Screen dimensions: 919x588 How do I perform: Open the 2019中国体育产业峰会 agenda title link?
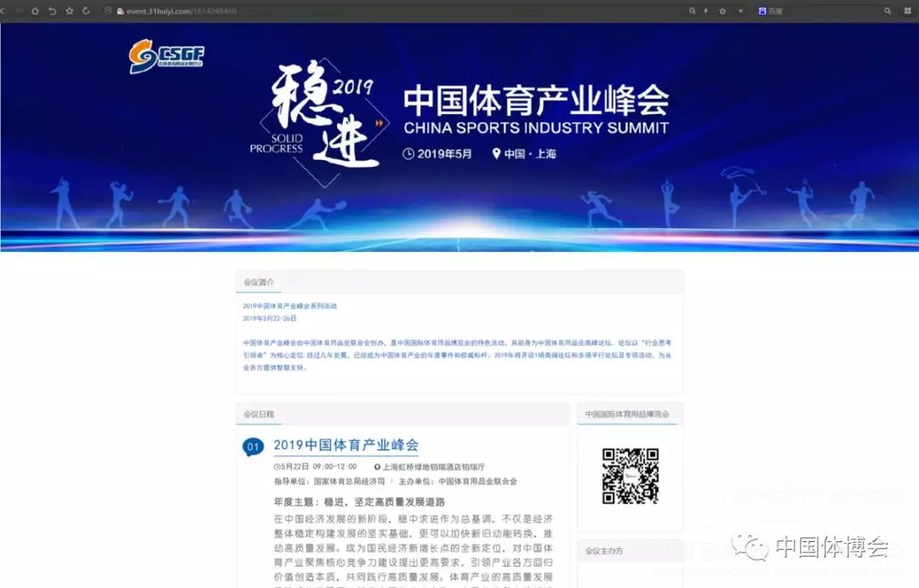345,445
